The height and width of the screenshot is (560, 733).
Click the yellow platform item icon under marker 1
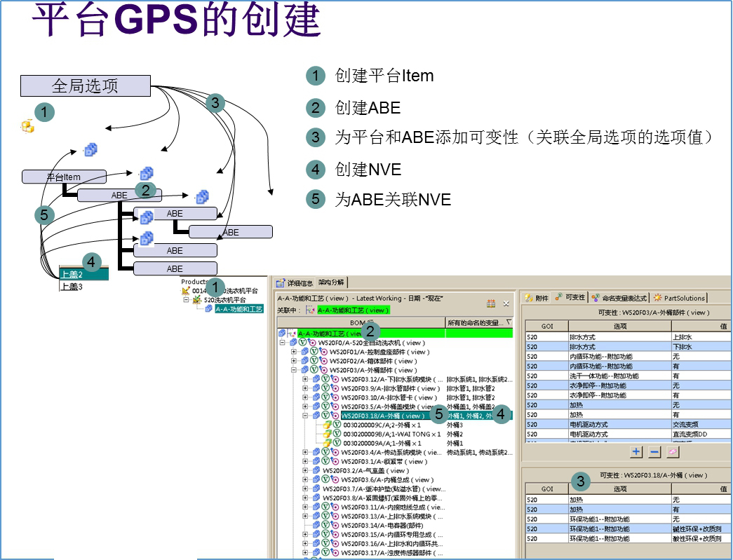27,126
